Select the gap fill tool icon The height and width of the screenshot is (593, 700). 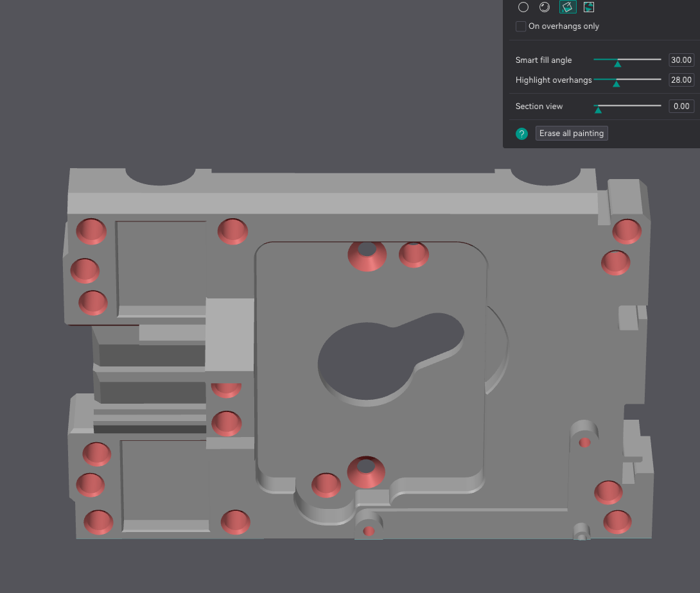pyautogui.click(x=589, y=7)
